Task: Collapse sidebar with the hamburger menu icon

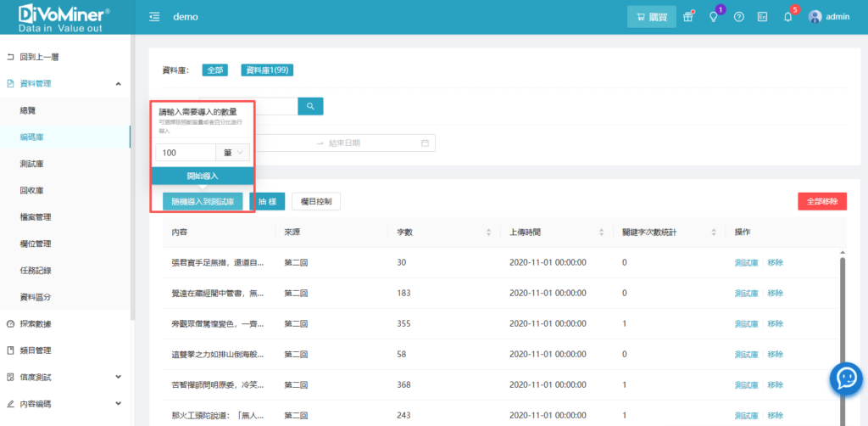Action: (x=154, y=17)
